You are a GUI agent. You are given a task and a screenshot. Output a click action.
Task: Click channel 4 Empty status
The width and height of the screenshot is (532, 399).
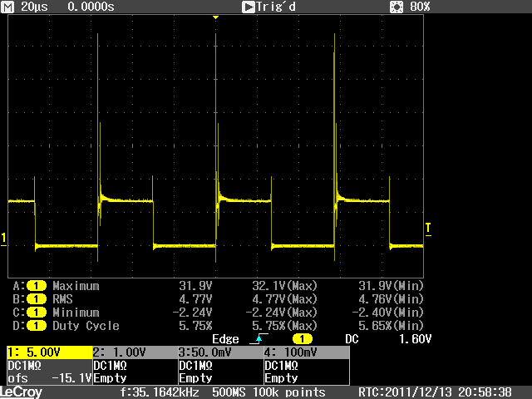coord(282,378)
